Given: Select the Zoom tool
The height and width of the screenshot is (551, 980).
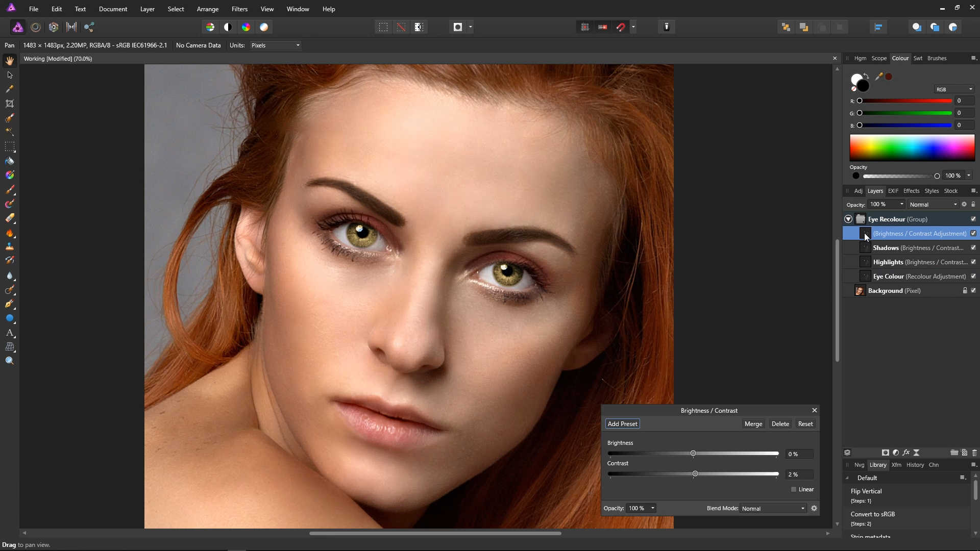Looking at the screenshot, I should pos(10,361).
